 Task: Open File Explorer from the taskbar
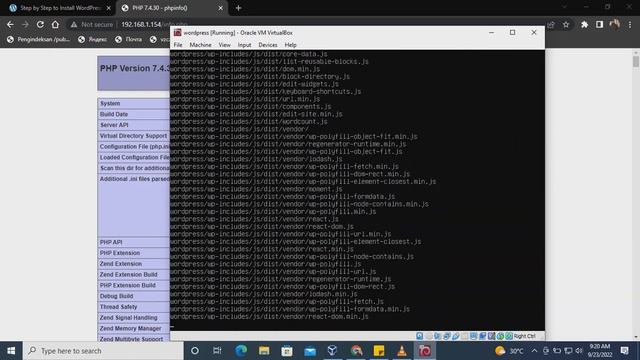pos(264,351)
